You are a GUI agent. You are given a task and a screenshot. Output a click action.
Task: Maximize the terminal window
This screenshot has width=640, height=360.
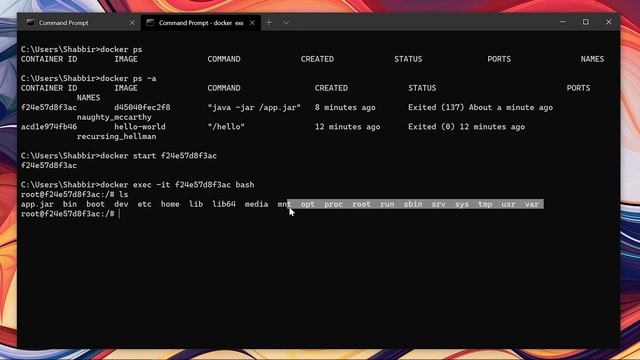coord(586,22)
